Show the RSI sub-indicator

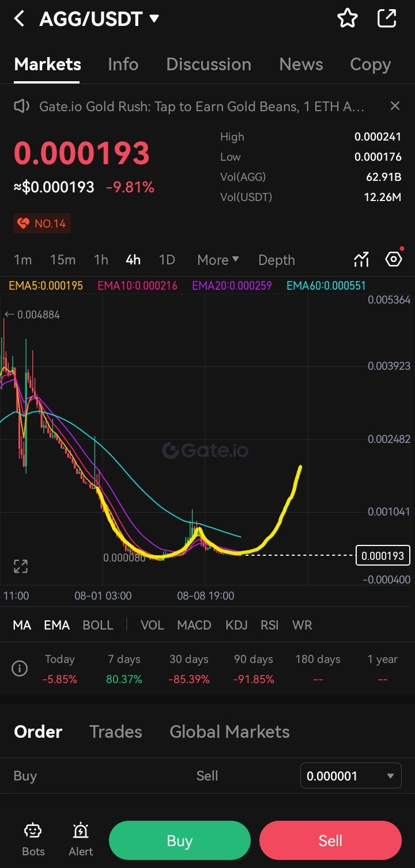[x=270, y=625]
